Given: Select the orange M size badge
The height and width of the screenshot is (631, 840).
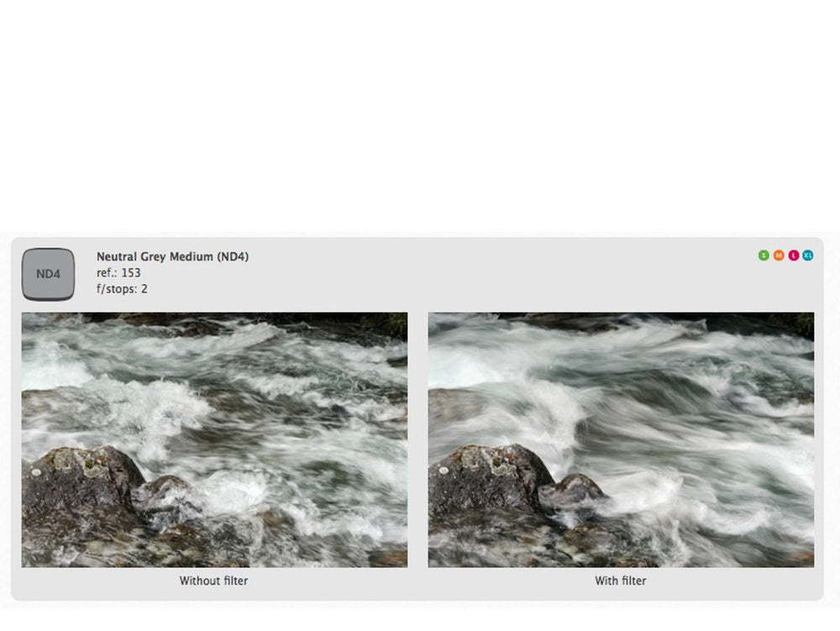Looking at the screenshot, I should (779, 255).
